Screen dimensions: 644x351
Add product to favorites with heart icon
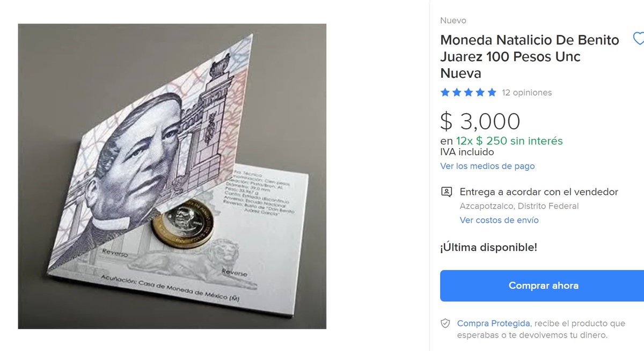pyautogui.click(x=639, y=39)
